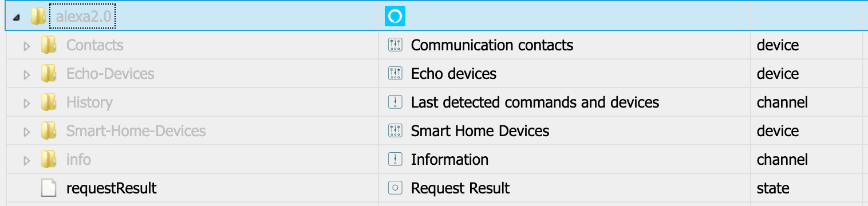Expand the Smart-Home-Devices folder

(27, 132)
